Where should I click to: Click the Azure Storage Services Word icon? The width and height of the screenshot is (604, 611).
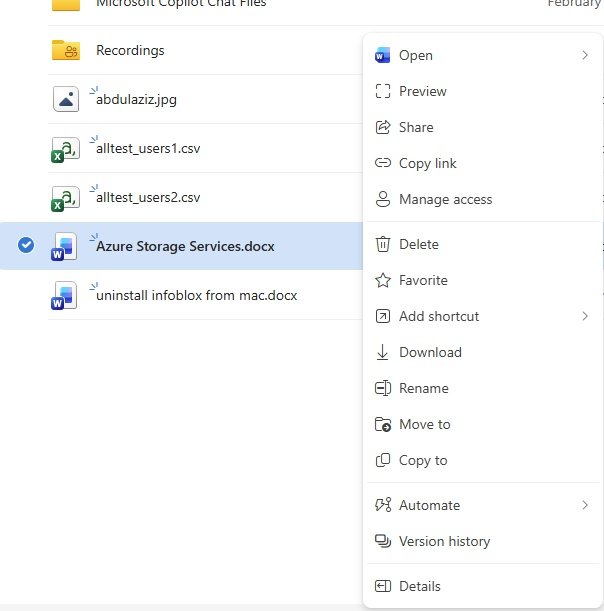click(x=64, y=246)
